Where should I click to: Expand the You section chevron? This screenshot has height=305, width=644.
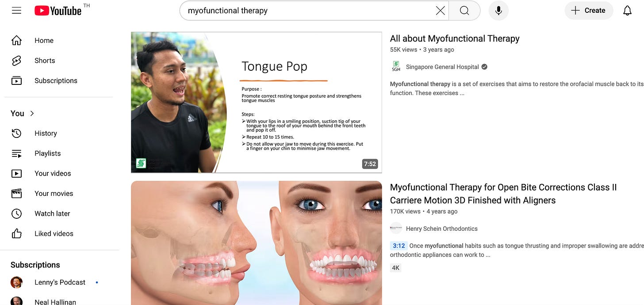[32, 114]
